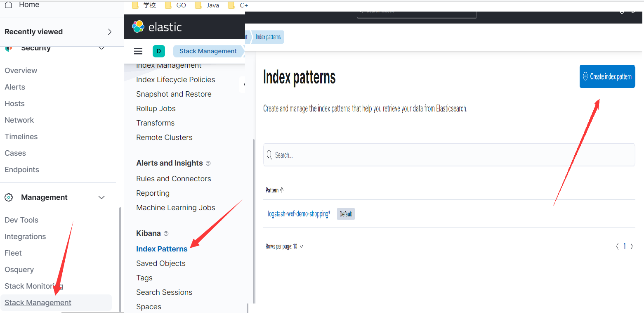
Task: Open Spaces in Kibana section
Action: click(149, 307)
